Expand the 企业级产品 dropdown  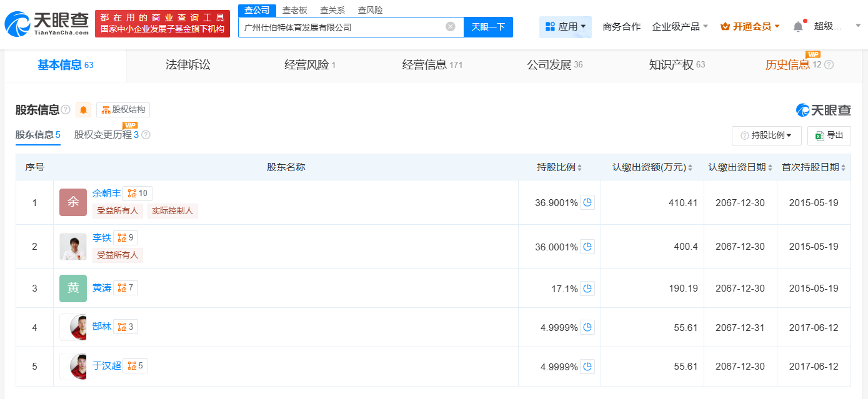(x=680, y=27)
